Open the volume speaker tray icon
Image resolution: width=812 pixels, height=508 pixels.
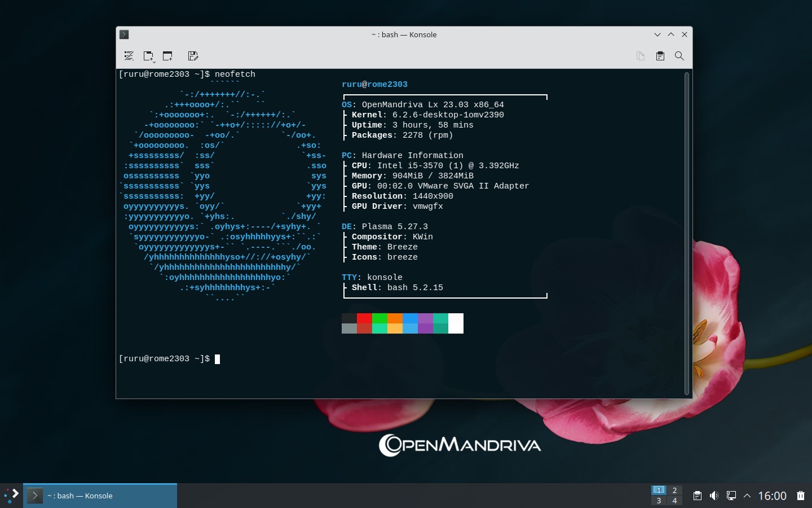[x=714, y=496]
